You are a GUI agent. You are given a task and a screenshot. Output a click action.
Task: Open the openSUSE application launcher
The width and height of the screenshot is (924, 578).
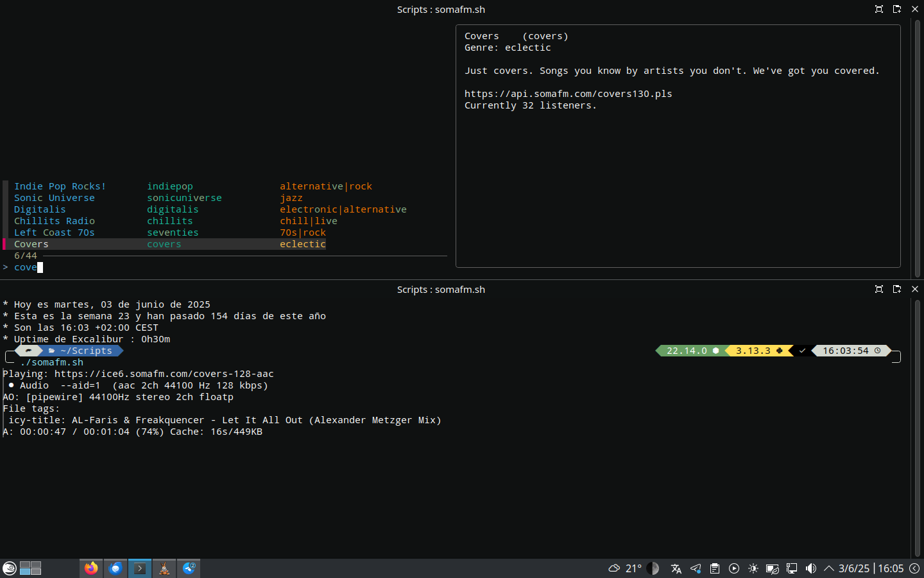[x=10, y=568]
